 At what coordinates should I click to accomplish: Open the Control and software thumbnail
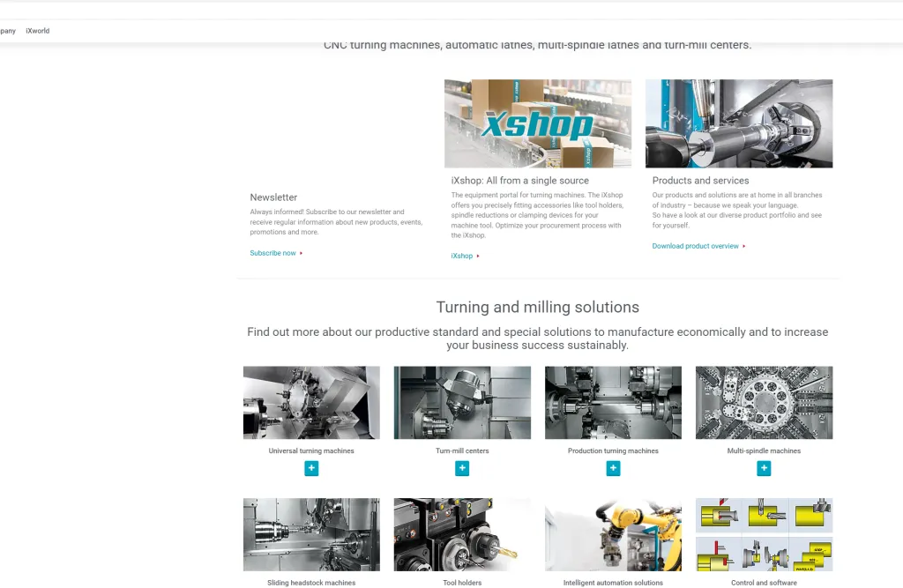pyautogui.click(x=765, y=534)
